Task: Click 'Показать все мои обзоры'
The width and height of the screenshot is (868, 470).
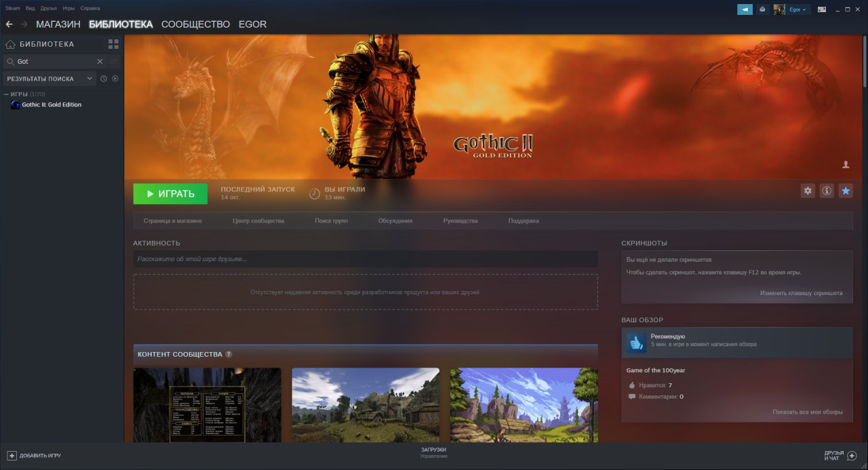Action: (x=808, y=412)
